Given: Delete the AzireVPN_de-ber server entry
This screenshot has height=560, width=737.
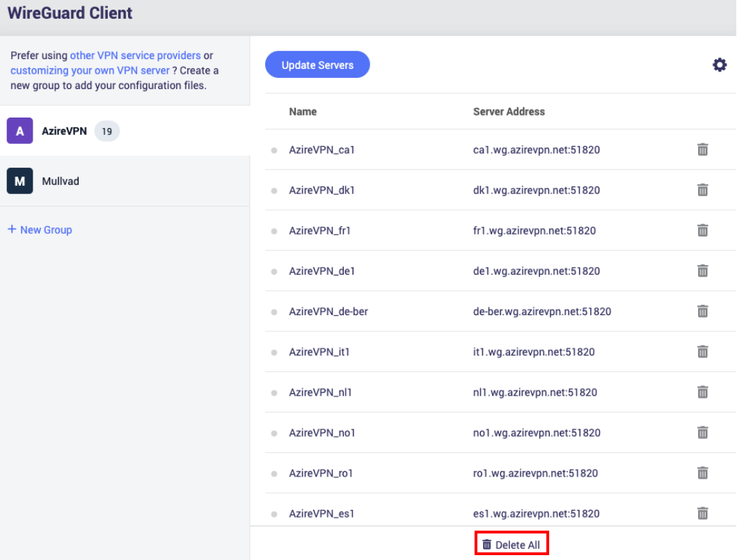Looking at the screenshot, I should point(703,311).
